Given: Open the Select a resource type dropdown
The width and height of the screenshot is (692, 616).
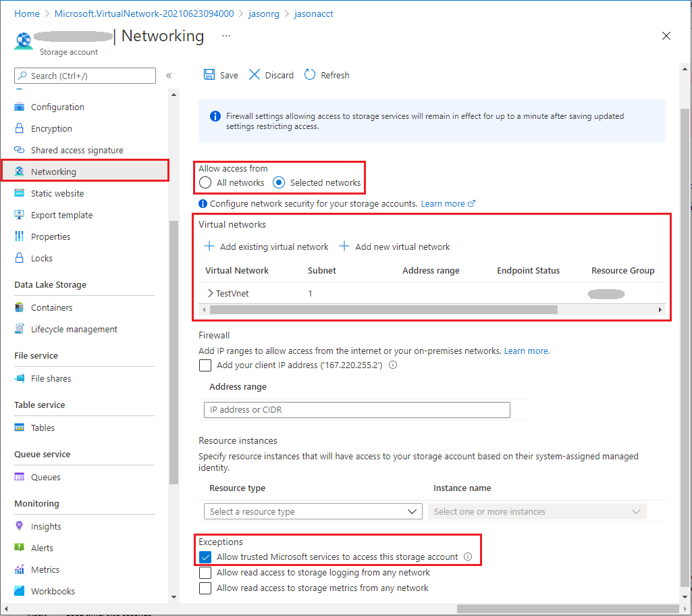Looking at the screenshot, I should click(x=313, y=511).
